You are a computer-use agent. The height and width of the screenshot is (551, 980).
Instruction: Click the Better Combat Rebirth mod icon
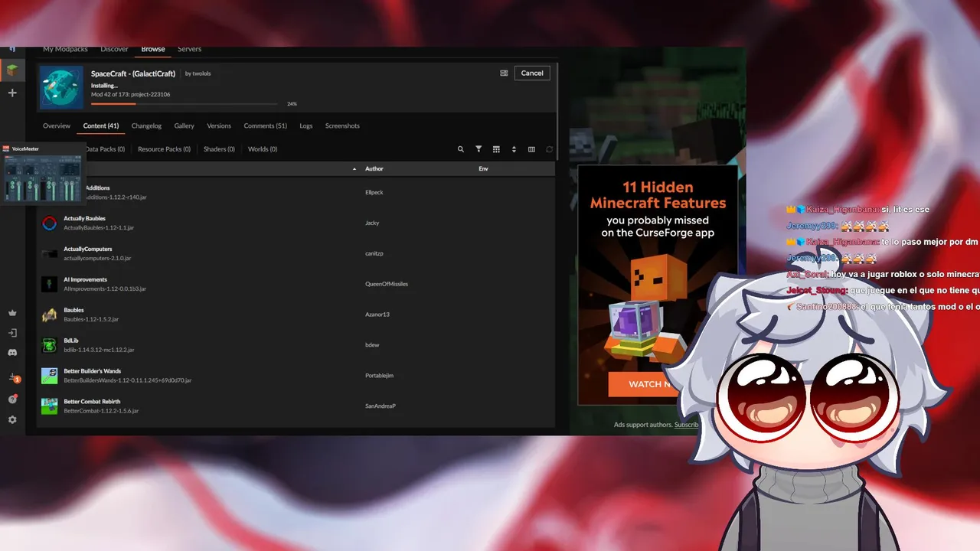tap(49, 406)
